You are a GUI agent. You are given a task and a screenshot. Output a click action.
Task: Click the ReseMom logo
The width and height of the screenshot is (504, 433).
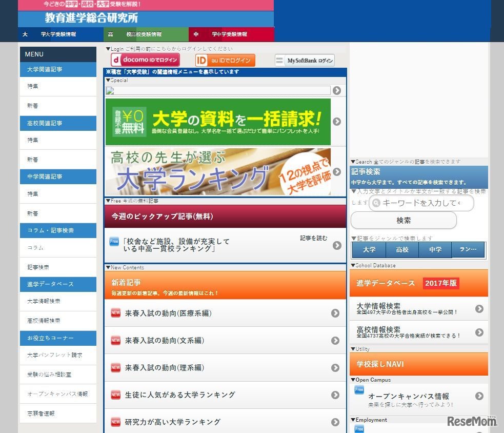[472, 422]
